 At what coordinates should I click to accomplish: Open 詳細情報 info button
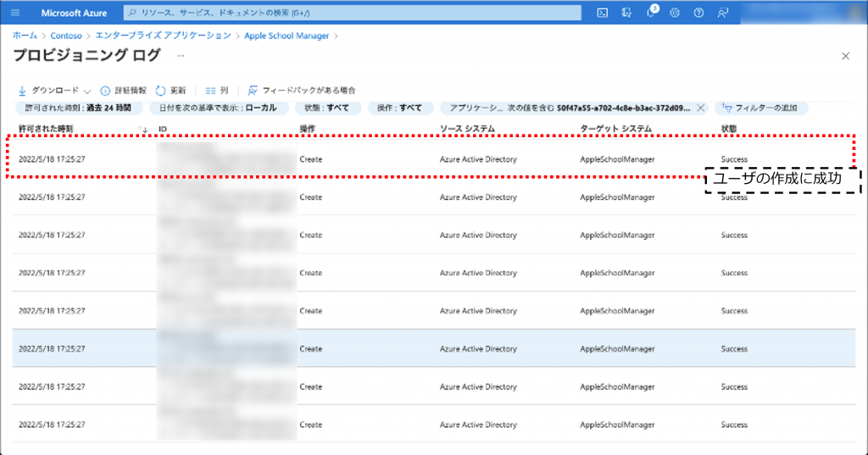point(124,90)
